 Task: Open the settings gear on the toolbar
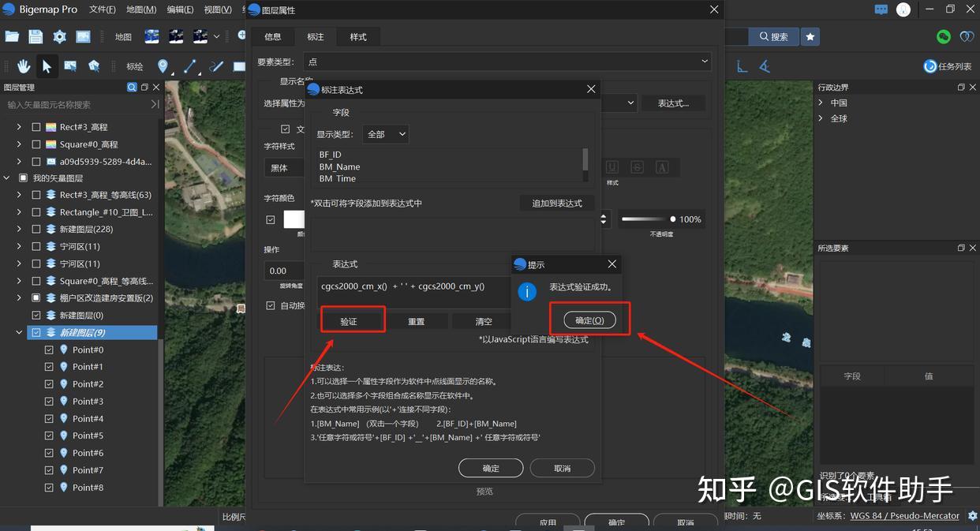58,36
